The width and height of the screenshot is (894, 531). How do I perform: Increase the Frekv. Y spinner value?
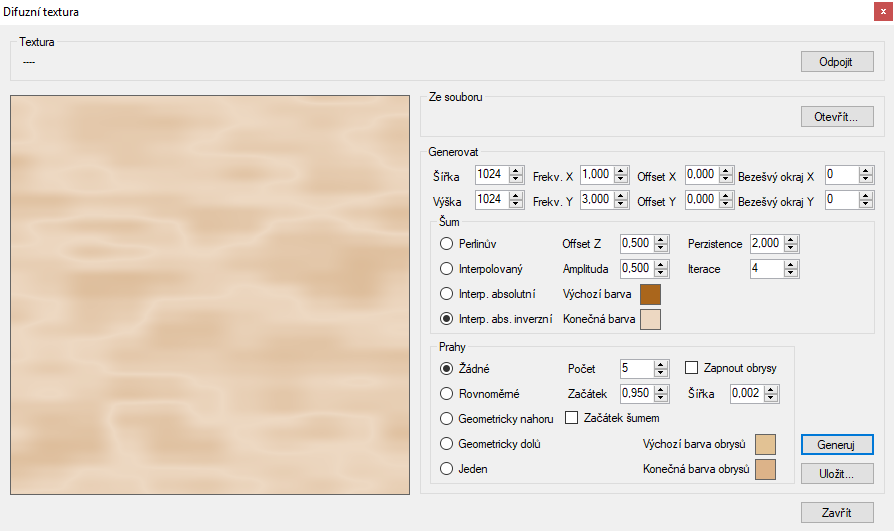click(x=620, y=195)
